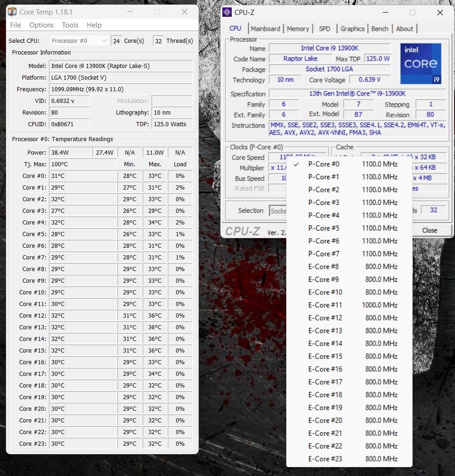Viewport: 455px width, 476px height.
Task: Switch to the Bench tab in CPU-Z
Action: 379,28
